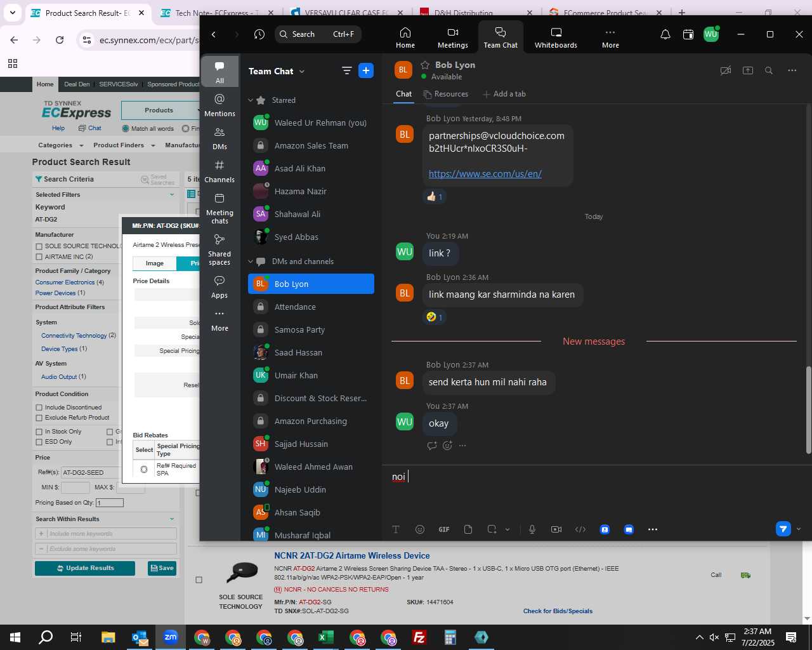Expand Team Chat header dropdown
Image resolution: width=812 pixels, height=650 pixels.
302,72
